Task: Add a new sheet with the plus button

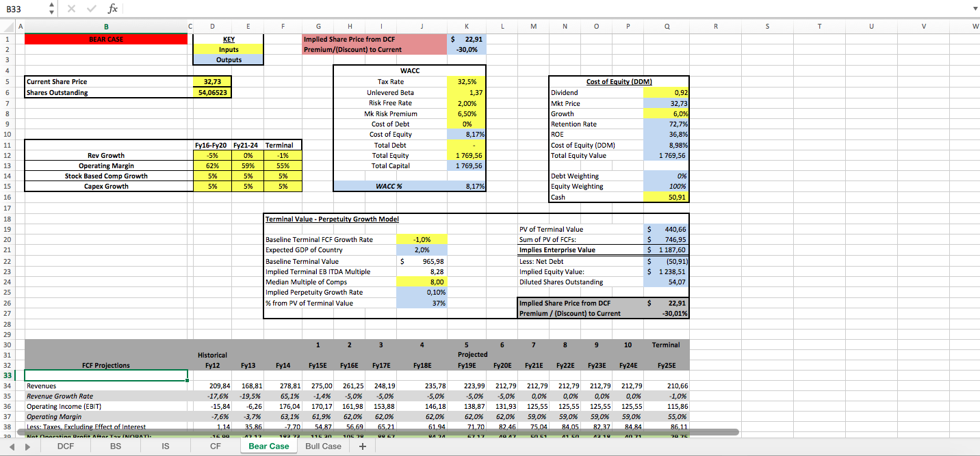Action: (363, 446)
